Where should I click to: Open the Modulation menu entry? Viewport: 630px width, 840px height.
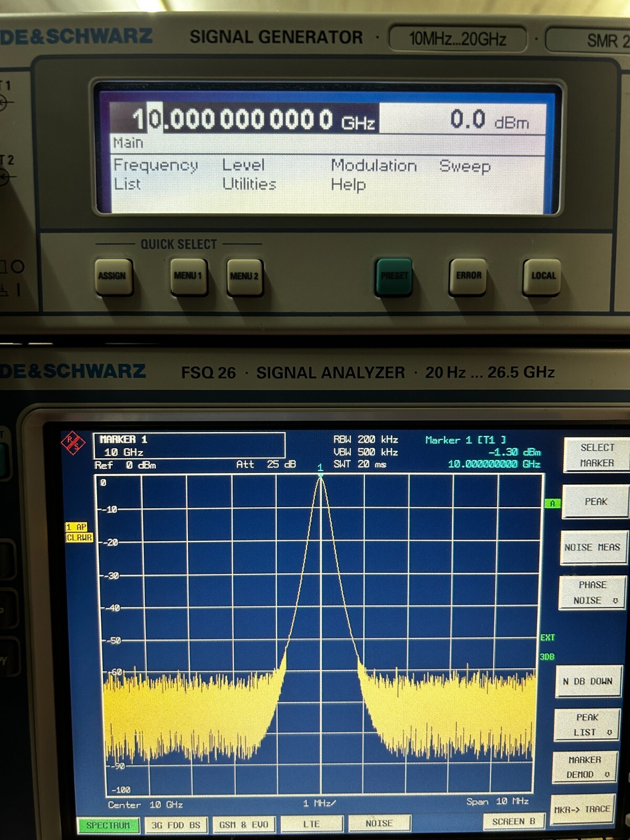[x=374, y=165]
